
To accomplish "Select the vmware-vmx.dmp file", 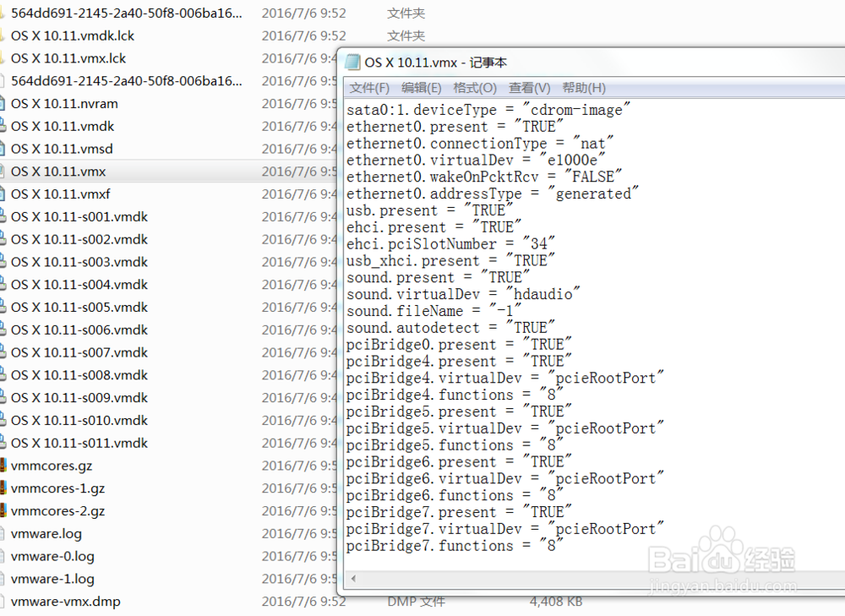I will (66, 602).
